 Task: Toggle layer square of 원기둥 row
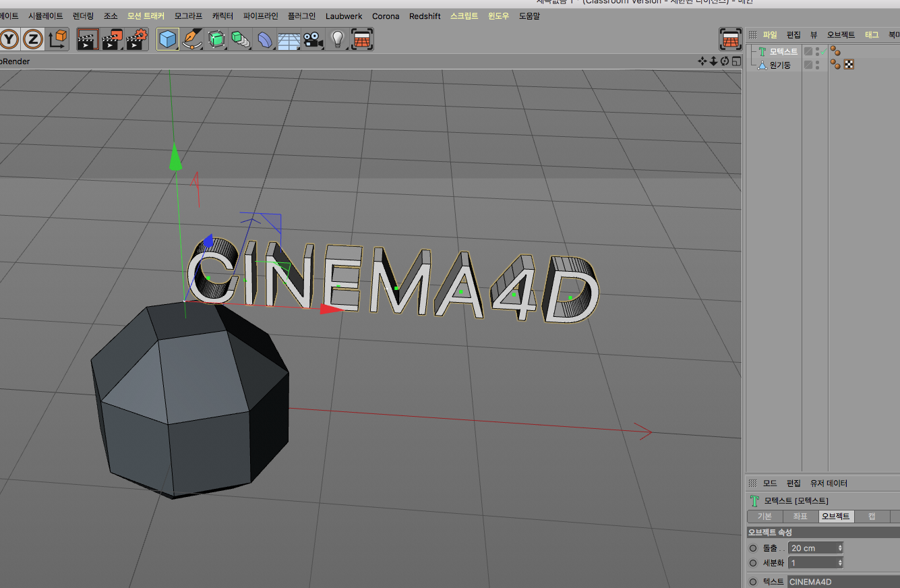(808, 65)
